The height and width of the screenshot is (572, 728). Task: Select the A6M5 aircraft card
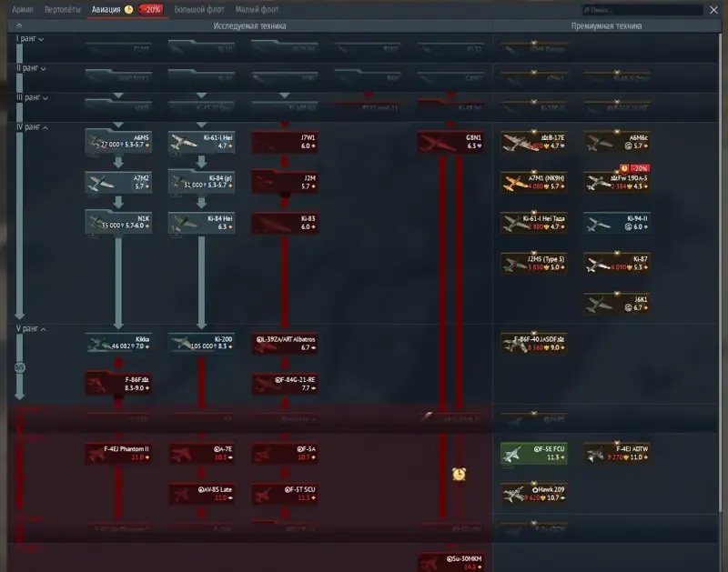click(118, 142)
